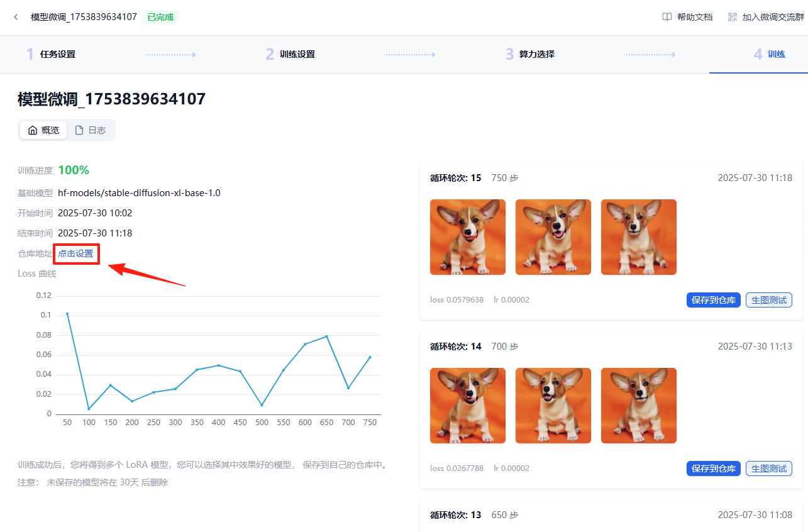The image size is (808, 532).
Task: Click the 循环轮次: 13 heading
Action: [456, 515]
